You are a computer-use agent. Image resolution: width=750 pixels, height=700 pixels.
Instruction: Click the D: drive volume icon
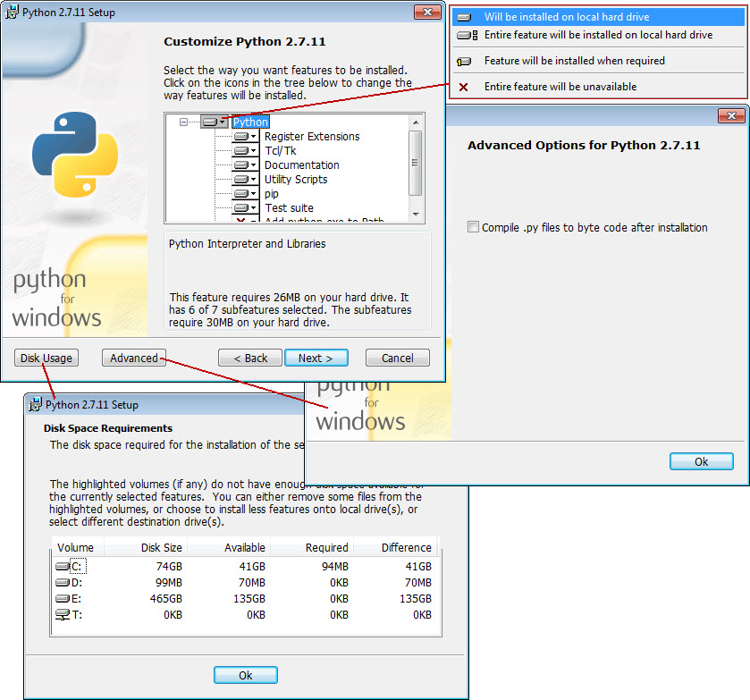(63, 582)
